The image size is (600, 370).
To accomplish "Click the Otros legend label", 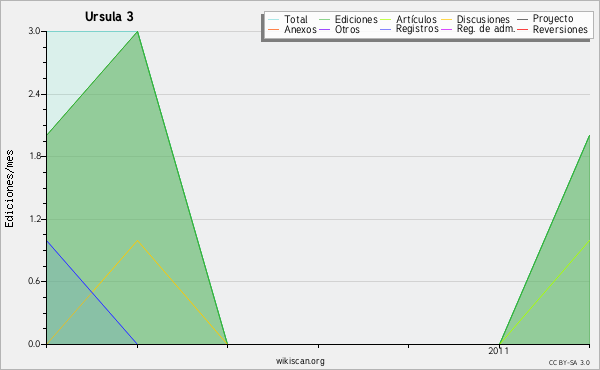I will [x=347, y=29].
